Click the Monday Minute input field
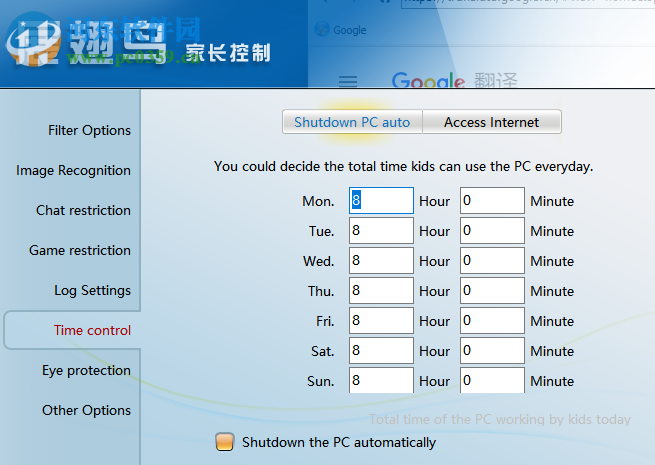Viewport: 655px width, 465px height. tap(492, 201)
